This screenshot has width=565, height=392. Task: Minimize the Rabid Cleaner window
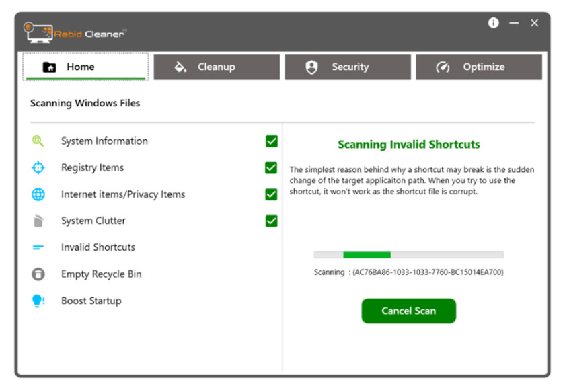[514, 23]
